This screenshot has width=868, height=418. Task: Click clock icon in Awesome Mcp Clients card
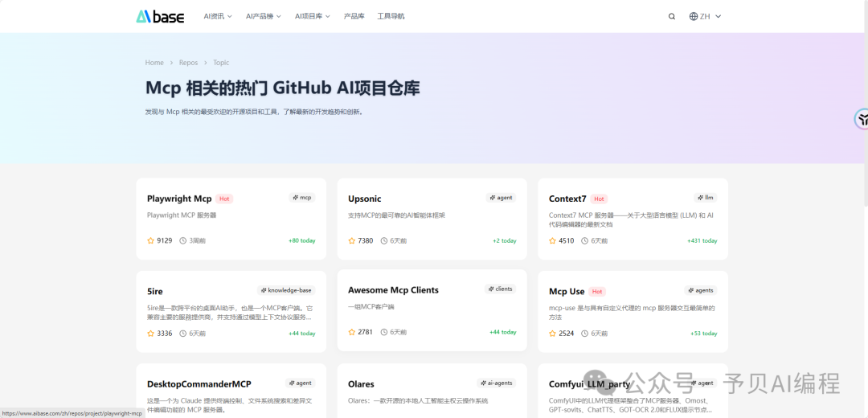pyautogui.click(x=383, y=332)
